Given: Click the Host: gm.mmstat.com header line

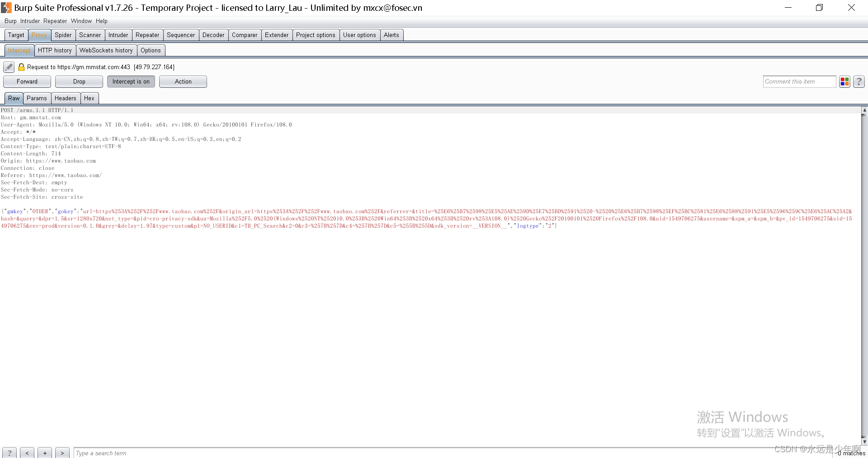Looking at the screenshot, I should [31, 117].
